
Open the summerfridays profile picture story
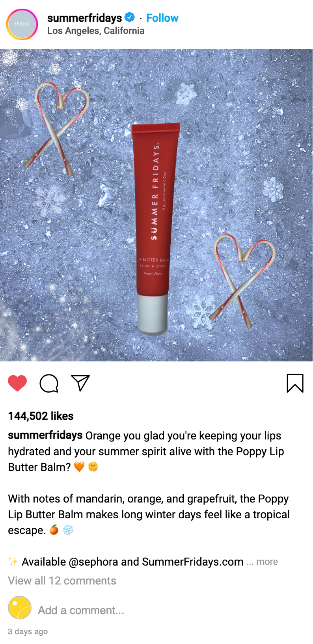click(x=22, y=24)
